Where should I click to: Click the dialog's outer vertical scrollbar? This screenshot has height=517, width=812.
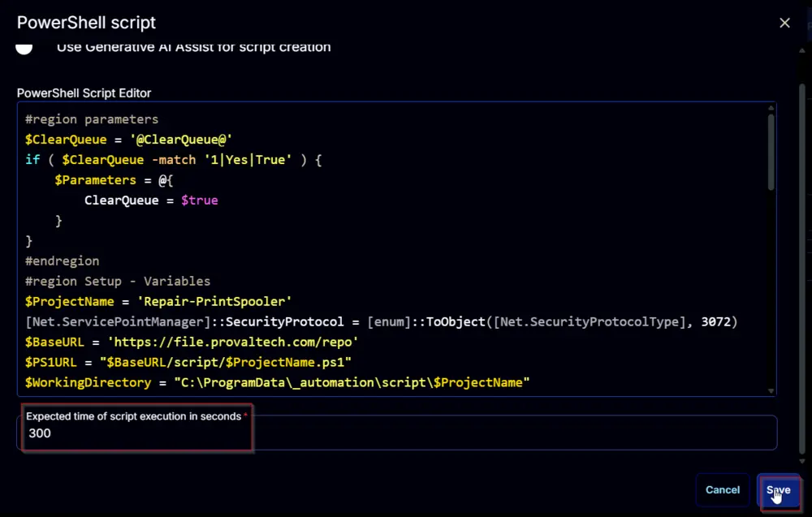tap(802, 269)
